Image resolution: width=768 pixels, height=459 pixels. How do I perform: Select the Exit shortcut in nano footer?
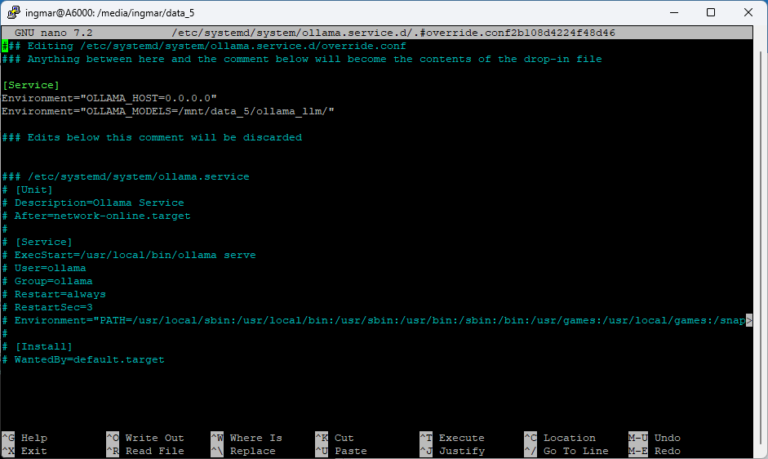34,451
